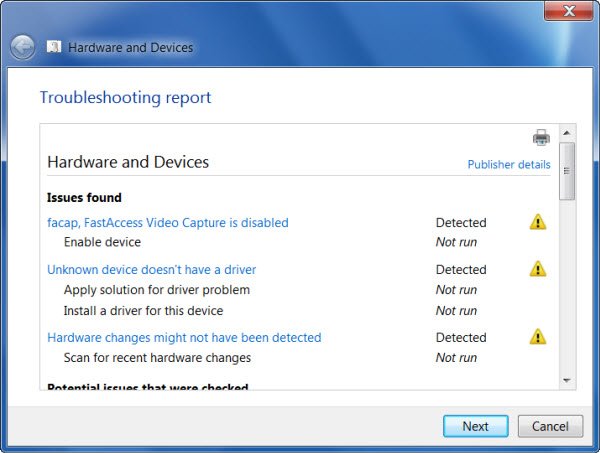Click the Enable device fix entry
600x453 pixels.
click(x=102, y=242)
